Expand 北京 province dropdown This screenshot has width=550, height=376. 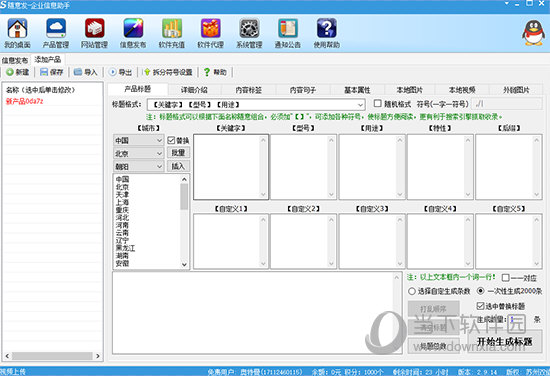coord(159,153)
